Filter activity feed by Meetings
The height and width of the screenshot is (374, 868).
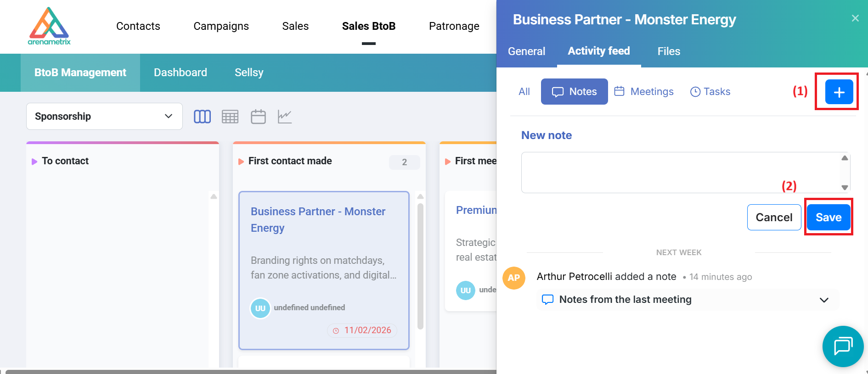(644, 92)
